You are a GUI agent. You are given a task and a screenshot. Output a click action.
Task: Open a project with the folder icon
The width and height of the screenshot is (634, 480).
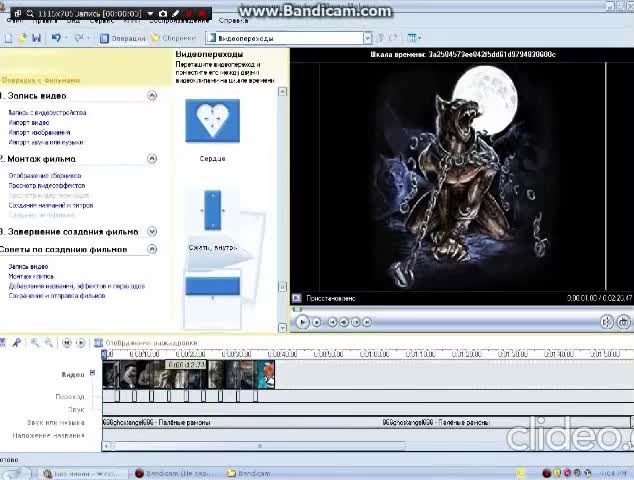pyautogui.click(x=23, y=38)
